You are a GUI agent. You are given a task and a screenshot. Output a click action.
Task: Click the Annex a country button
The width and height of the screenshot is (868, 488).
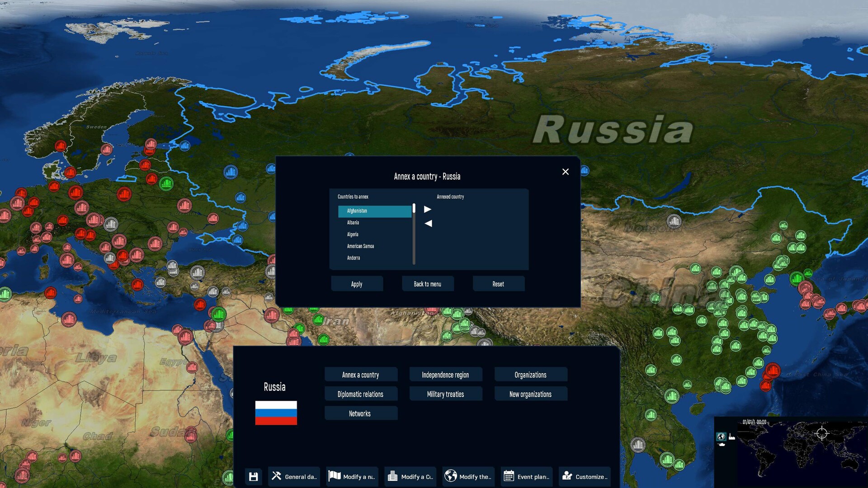360,375
